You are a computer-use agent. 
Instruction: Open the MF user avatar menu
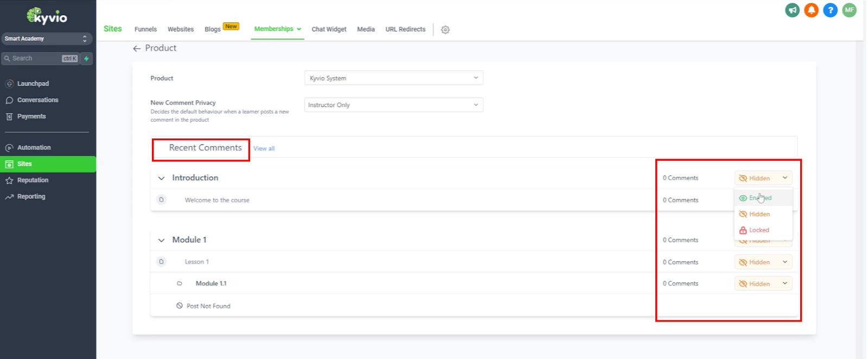tap(849, 10)
